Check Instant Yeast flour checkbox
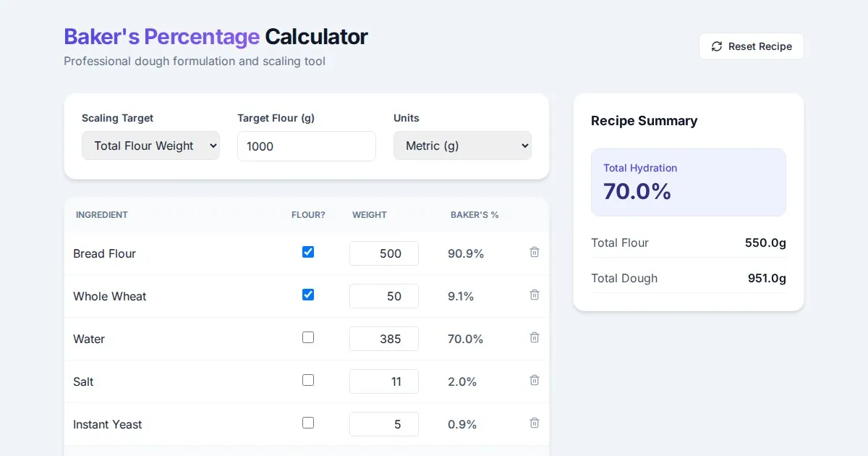868x456 pixels. coord(308,423)
